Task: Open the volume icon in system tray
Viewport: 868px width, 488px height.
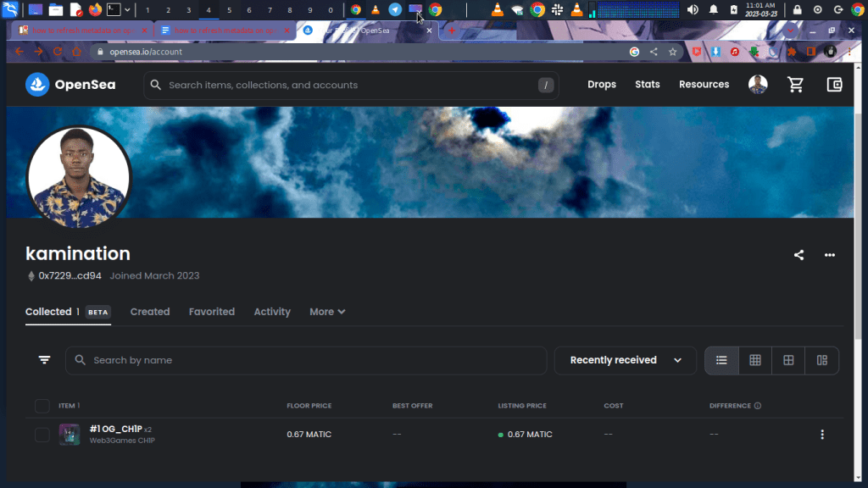Action: click(693, 10)
